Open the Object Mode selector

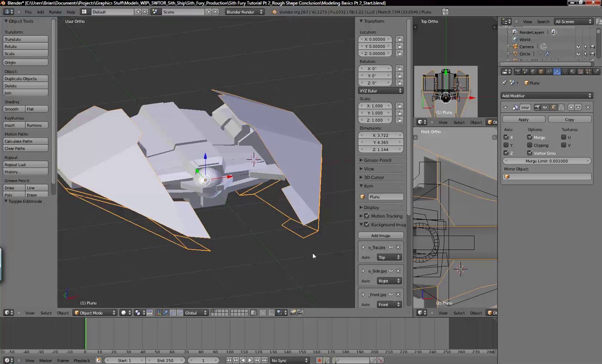pos(95,313)
